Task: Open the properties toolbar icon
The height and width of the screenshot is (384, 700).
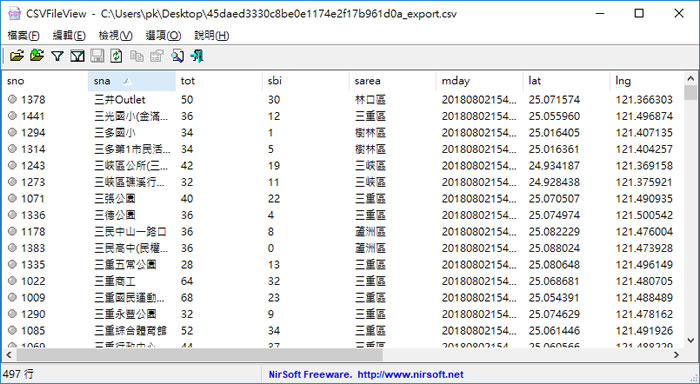Action: tap(157, 56)
